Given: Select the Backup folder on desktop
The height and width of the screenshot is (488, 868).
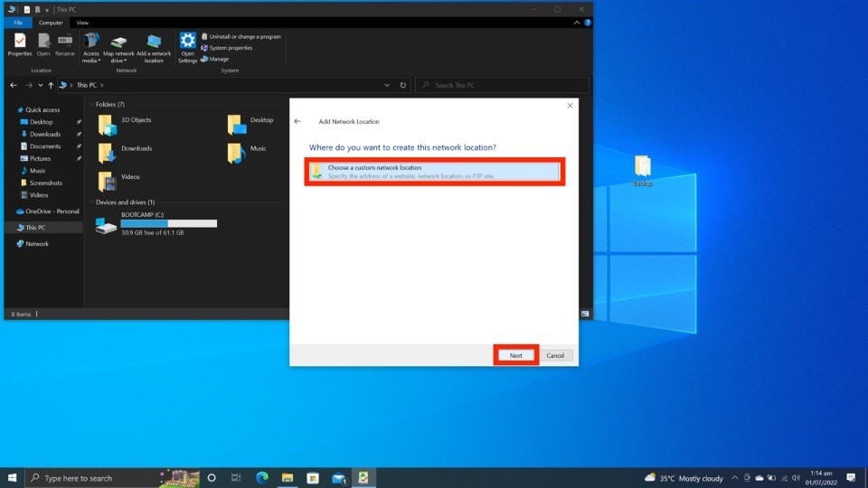Looking at the screenshot, I should 643,171.
